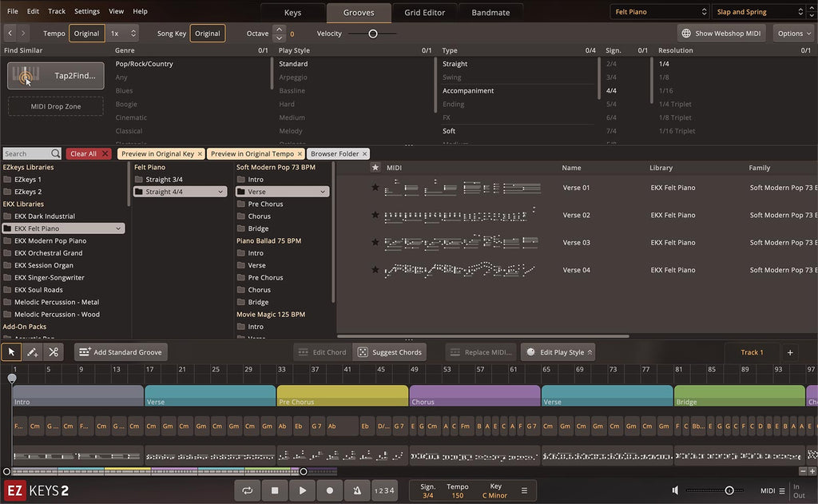The image size is (818, 504).
Task: Open Edit Play Style dropdown
Action: coord(558,352)
